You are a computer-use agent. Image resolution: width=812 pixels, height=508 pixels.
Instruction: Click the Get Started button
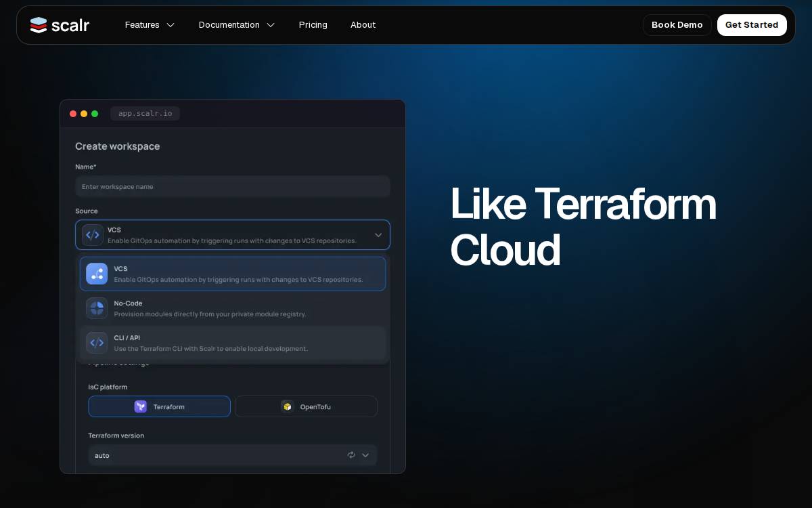(x=752, y=25)
